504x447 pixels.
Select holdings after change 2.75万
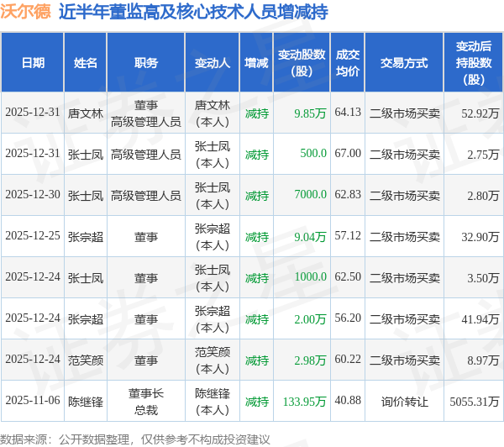483,155
